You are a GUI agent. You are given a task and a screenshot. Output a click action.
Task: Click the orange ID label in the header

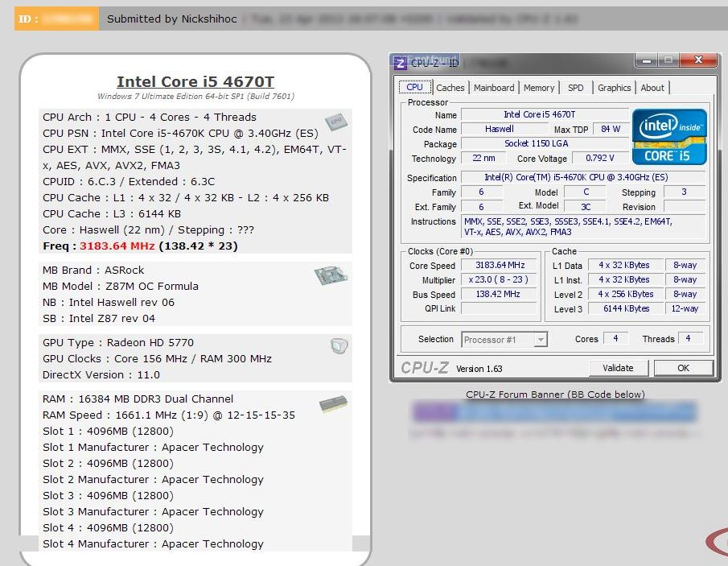pyautogui.click(x=56, y=19)
